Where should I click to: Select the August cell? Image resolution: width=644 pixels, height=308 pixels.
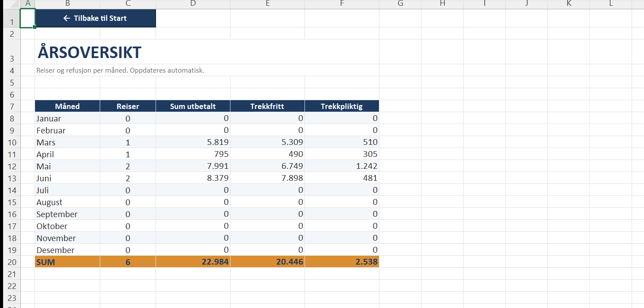[x=67, y=202]
